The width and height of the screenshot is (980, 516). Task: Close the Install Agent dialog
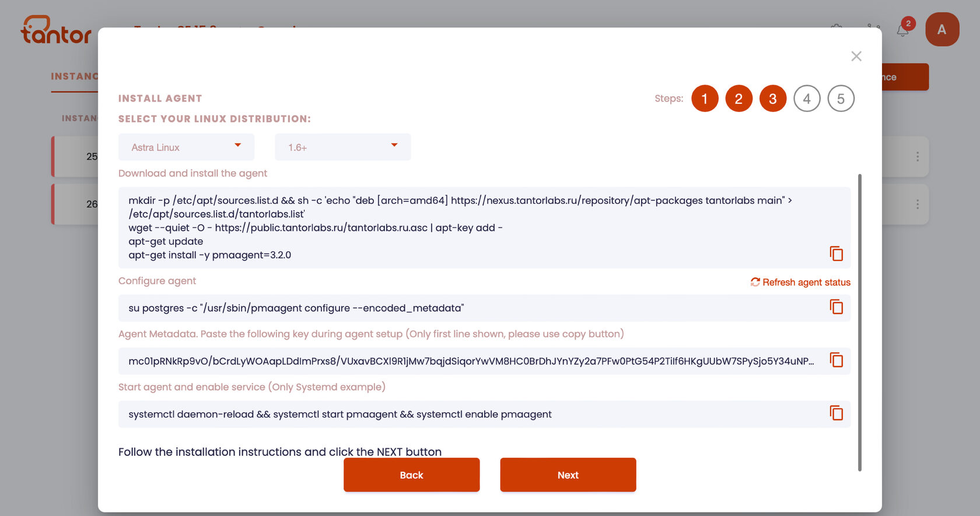pos(856,56)
